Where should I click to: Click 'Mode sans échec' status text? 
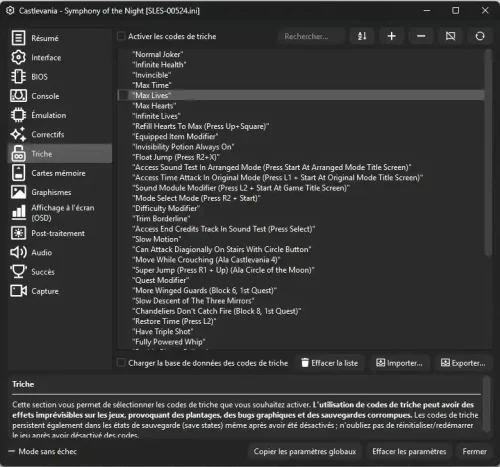(x=48, y=451)
